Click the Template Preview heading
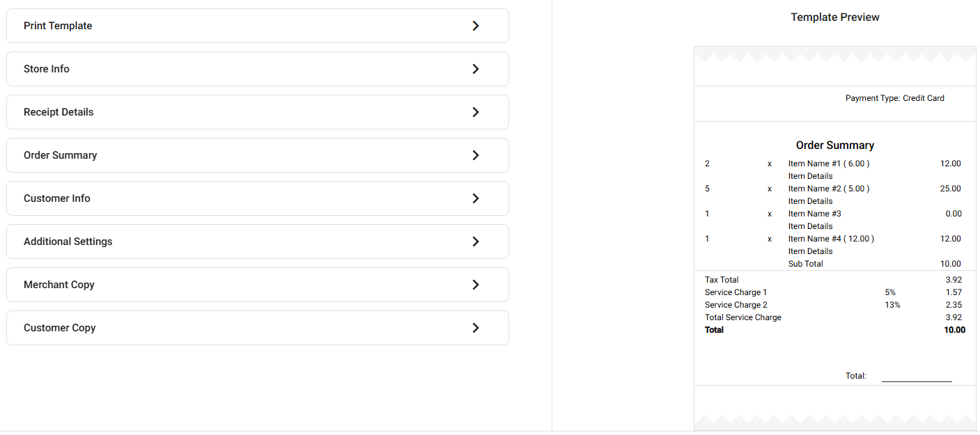Image resolution: width=980 pixels, height=435 pixels. (835, 17)
